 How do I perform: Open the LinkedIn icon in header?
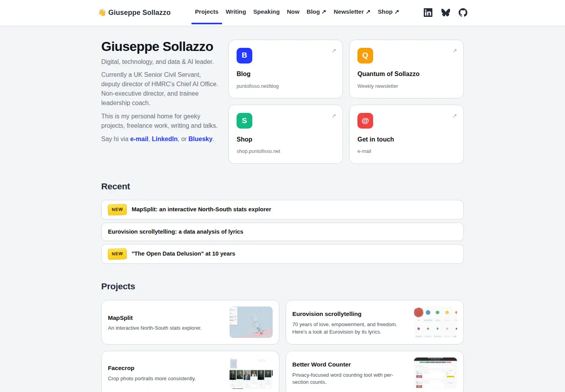click(x=428, y=13)
